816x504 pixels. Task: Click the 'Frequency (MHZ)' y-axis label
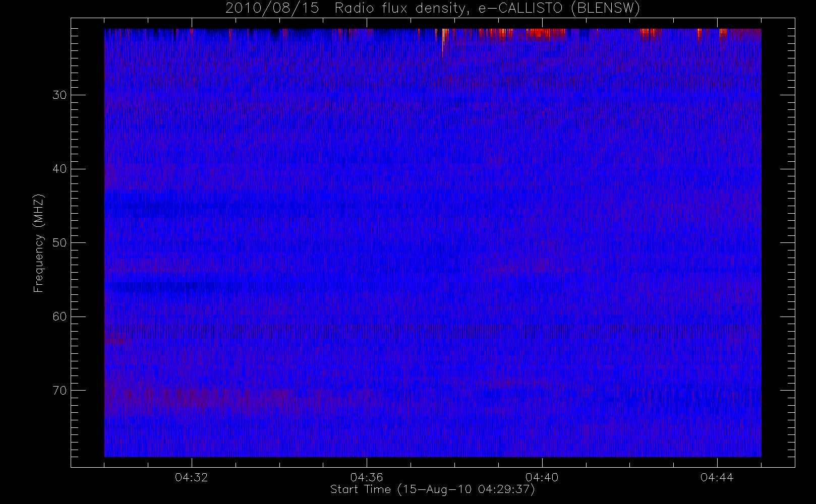(39, 243)
